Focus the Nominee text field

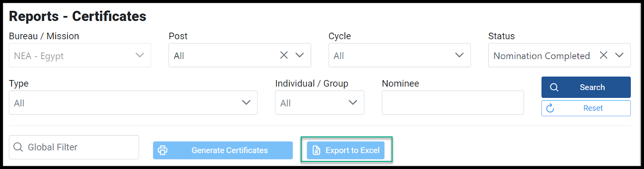(453, 103)
